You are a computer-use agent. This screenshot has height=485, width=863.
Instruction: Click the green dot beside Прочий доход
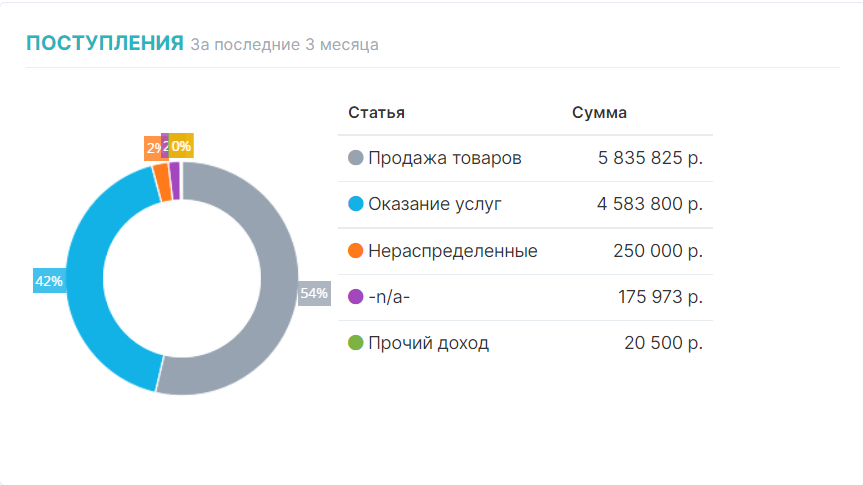(x=355, y=343)
